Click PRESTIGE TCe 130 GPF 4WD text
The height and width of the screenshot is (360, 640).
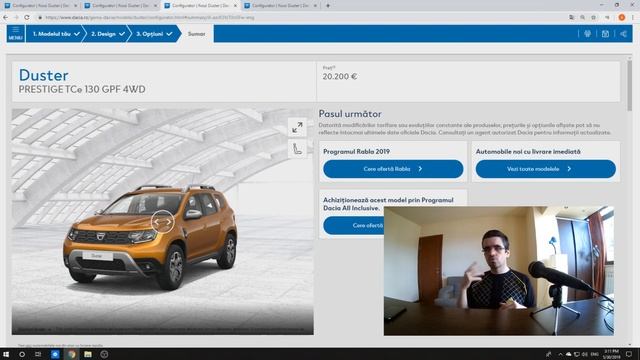tap(82, 89)
